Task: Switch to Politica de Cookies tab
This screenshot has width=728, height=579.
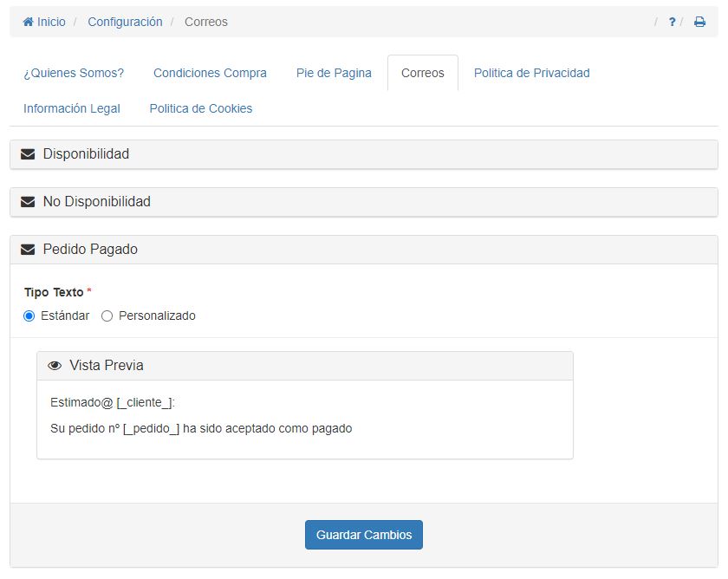Action: [200, 108]
